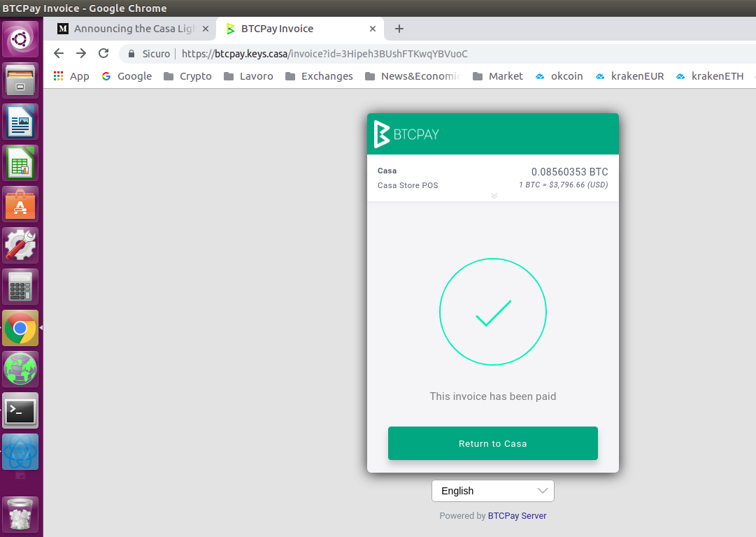This screenshot has width=756, height=537.
Task: Open the Crypto bookmarks folder
Action: click(187, 76)
